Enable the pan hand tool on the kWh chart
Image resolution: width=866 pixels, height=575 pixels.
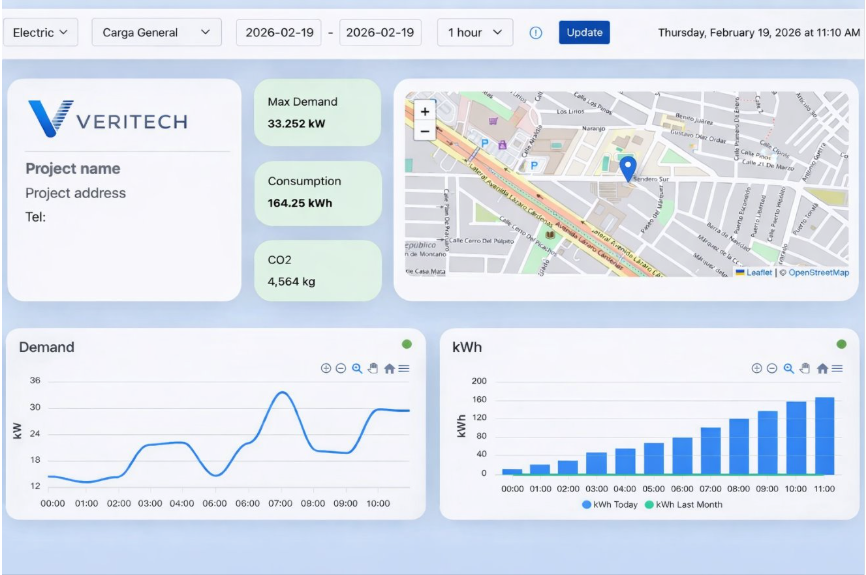805,369
